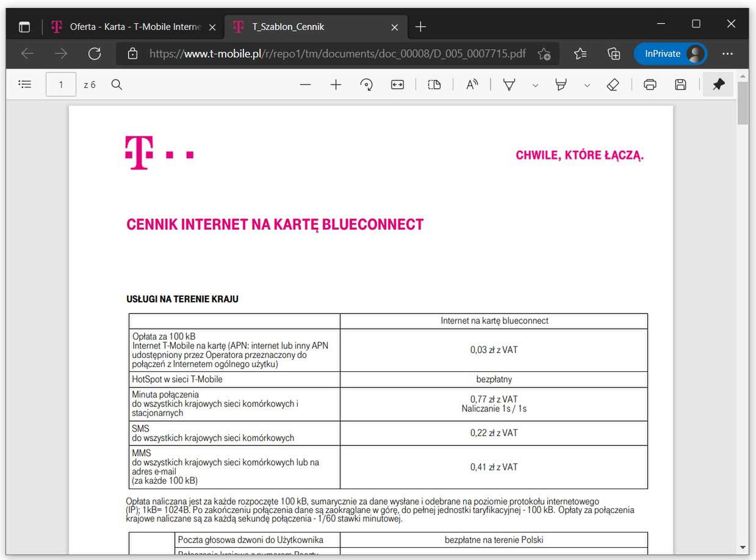Minimize the browser window
The image size is (756, 560).
click(x=661, y=24)
